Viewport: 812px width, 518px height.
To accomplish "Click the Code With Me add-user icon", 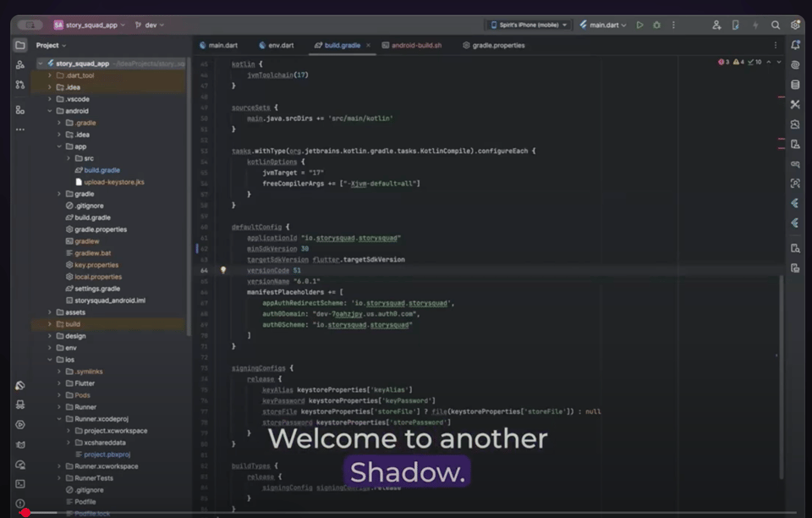I will (x=716, y=25).
